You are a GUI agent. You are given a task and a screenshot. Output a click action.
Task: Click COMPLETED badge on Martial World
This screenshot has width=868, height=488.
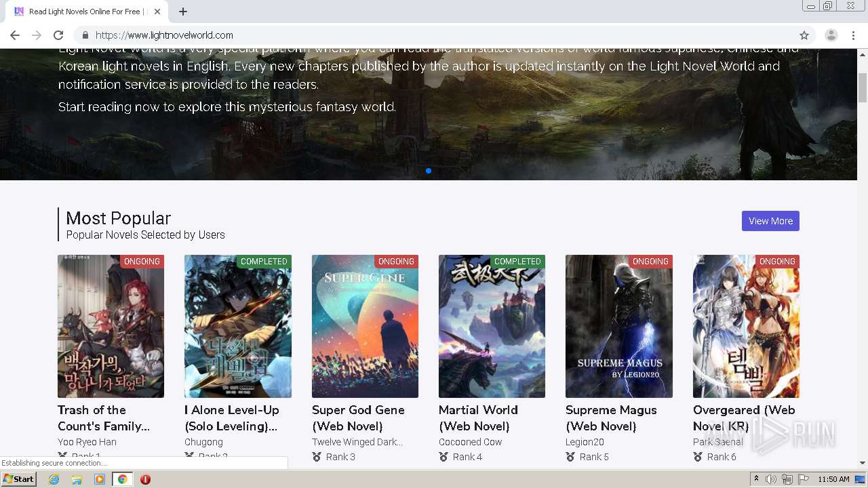pos(517,262)
